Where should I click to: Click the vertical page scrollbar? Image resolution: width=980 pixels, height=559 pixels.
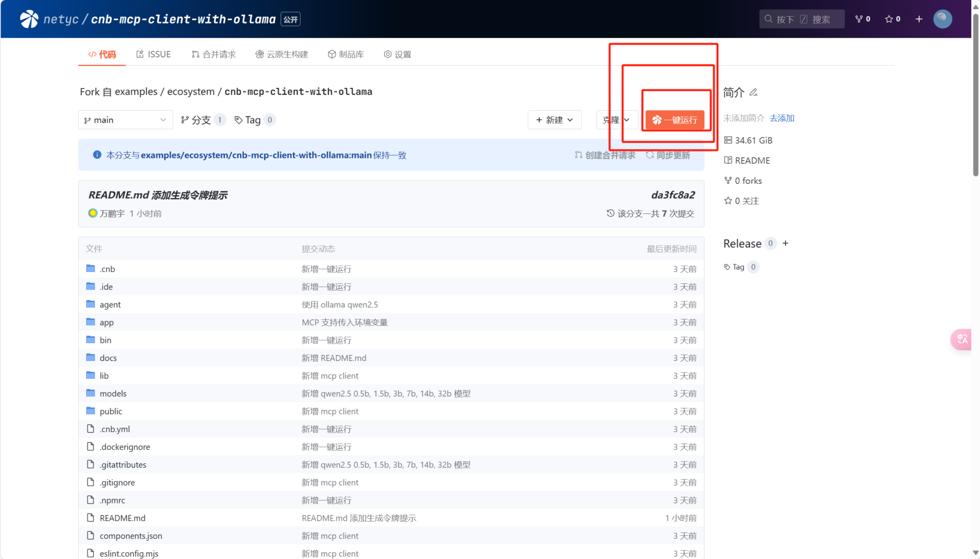[976, 96]
